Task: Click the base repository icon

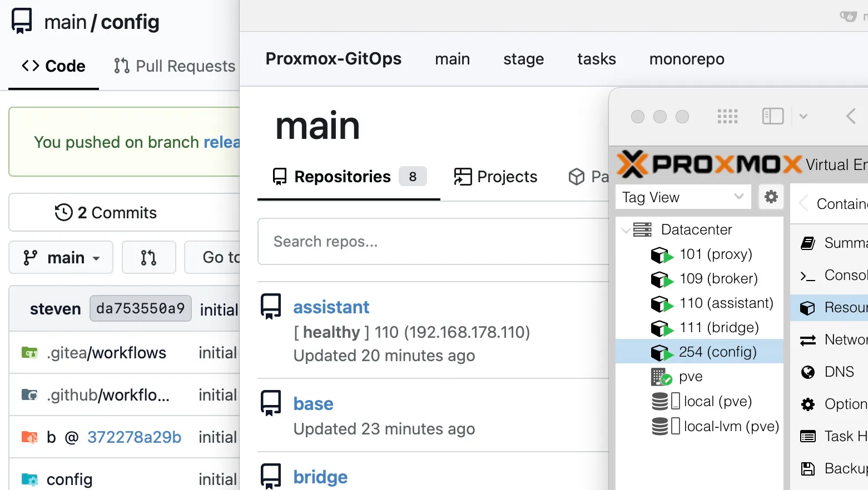Action: pos(271,403)
